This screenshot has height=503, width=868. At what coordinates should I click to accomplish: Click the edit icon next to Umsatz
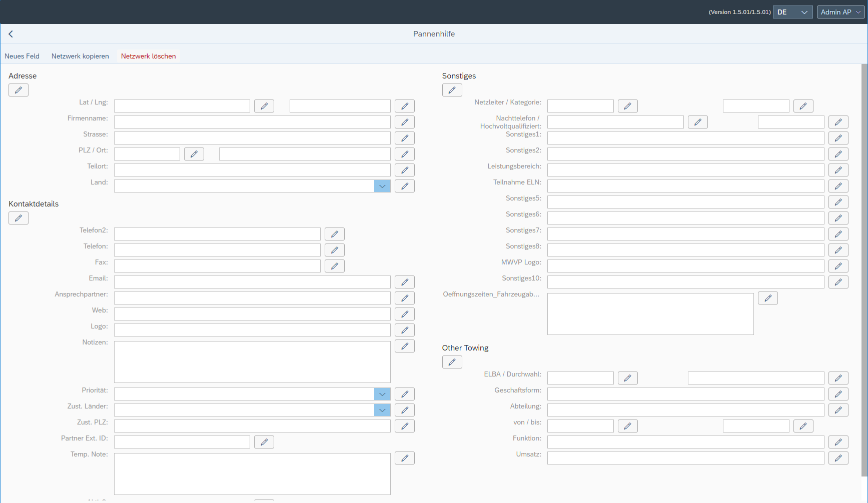(838, 457)
